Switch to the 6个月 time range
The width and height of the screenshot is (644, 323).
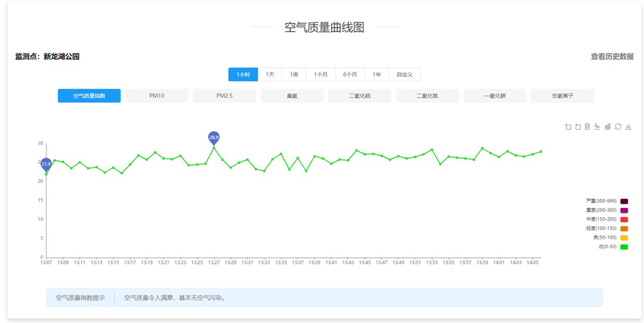(x=350, y=75)
